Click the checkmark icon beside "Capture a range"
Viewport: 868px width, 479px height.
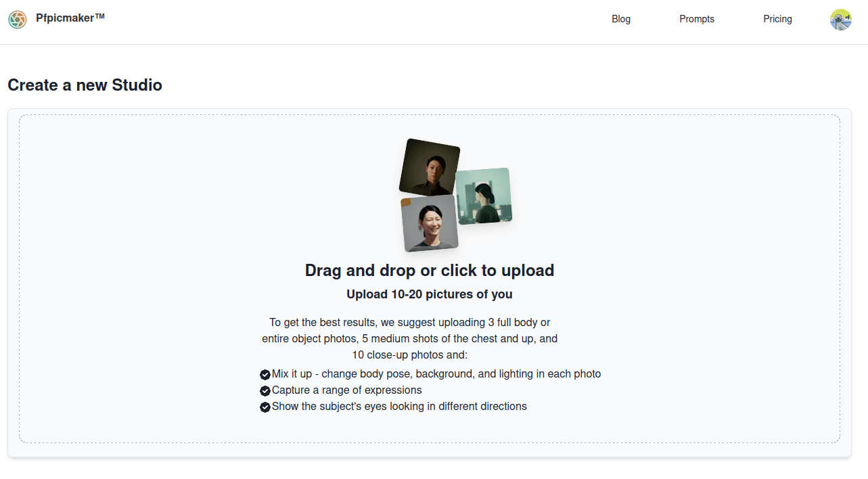(x=265, y=391)
